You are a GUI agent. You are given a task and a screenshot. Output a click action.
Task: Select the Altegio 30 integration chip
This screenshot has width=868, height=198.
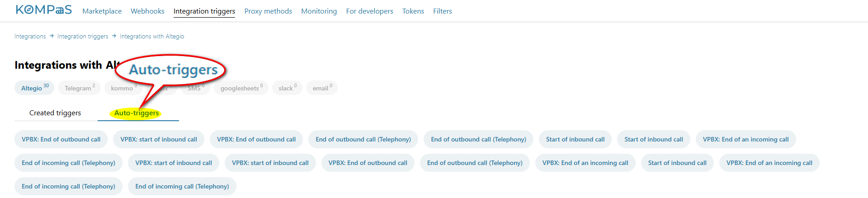[34, 88]
